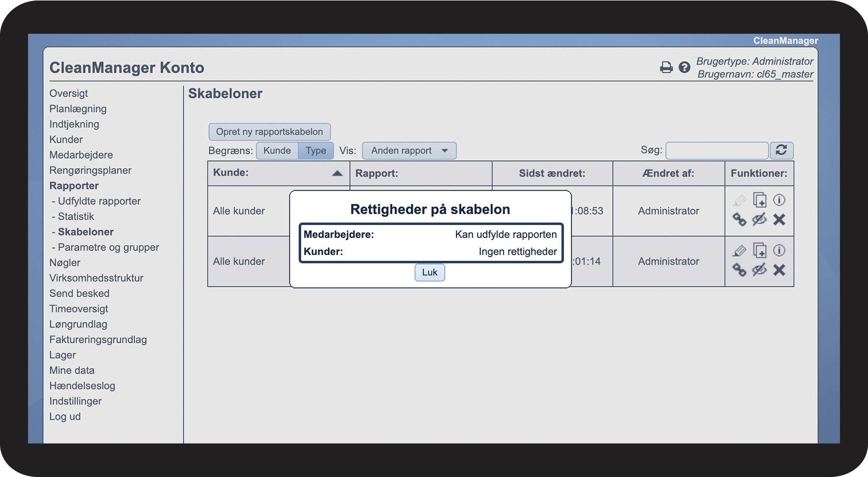Show info for first row template
The image size is (868, 477).
779,200
